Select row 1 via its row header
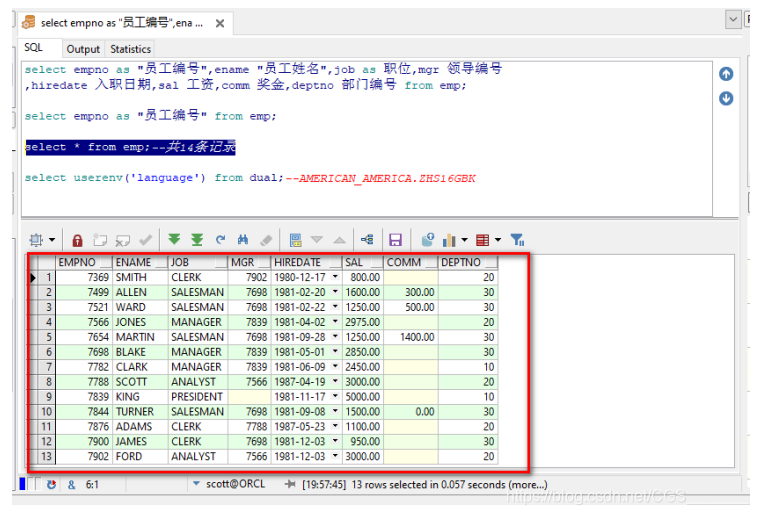The height and width of the screenshot is (515, 759). [48, 277]
